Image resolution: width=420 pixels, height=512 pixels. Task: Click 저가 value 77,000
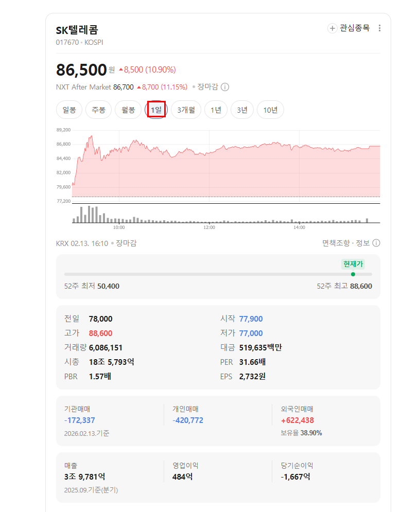coord(251,333)
